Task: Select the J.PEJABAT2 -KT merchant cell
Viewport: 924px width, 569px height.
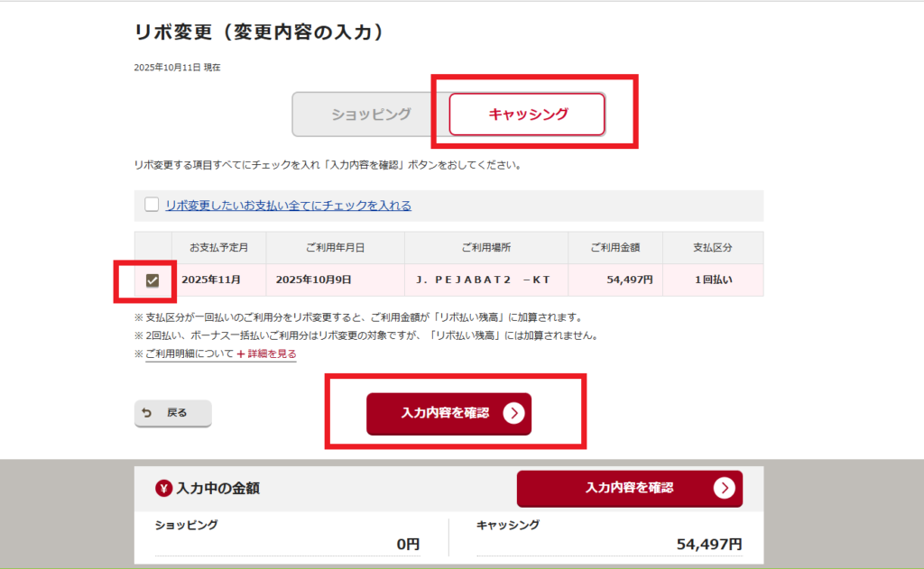Action: tap(486, 280)
